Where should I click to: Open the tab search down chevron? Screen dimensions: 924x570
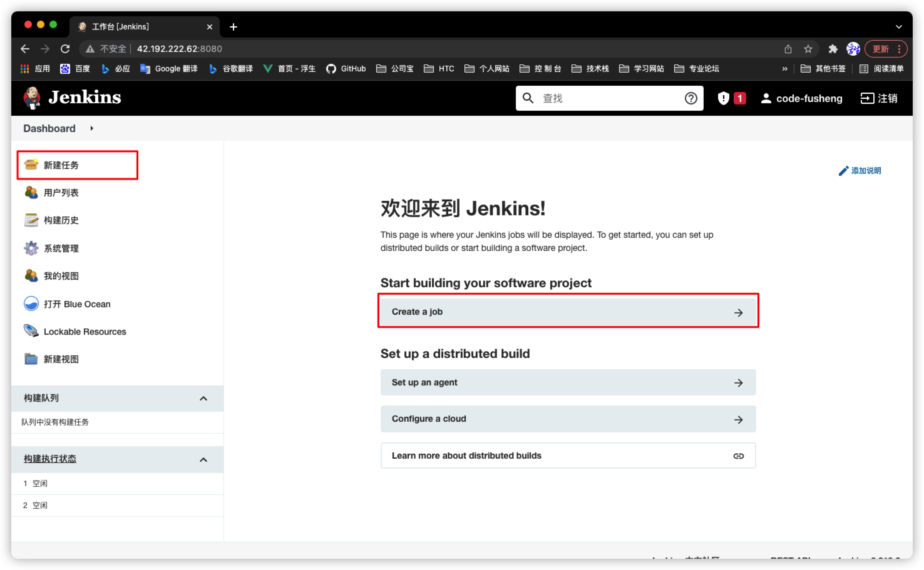pyautogui.click(x=899, y=27)
